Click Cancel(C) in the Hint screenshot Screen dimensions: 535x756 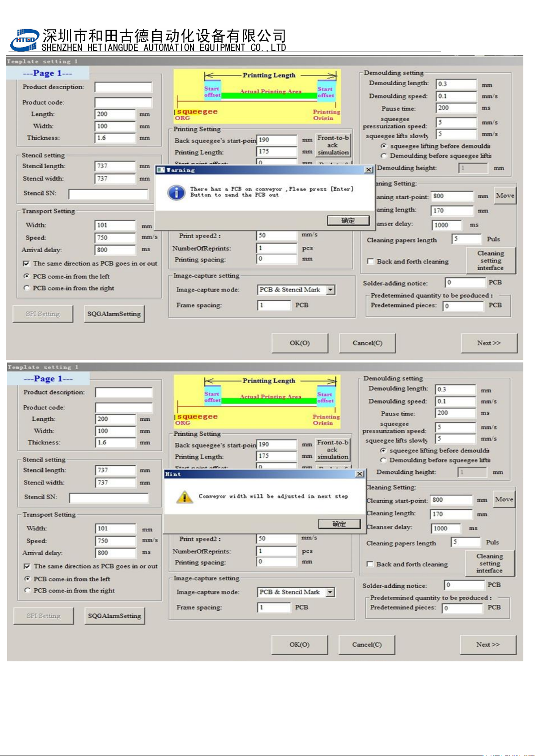(367, 645)
